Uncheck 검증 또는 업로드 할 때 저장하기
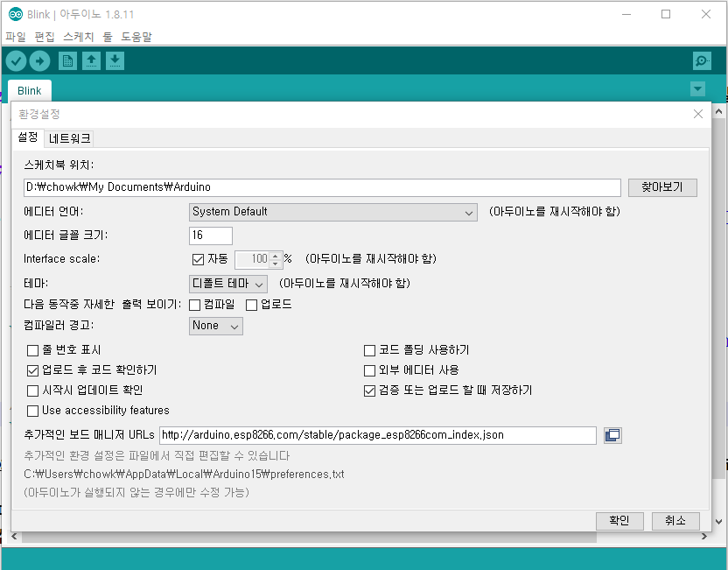The image size is (728, 570). click(x=369, y=391)
